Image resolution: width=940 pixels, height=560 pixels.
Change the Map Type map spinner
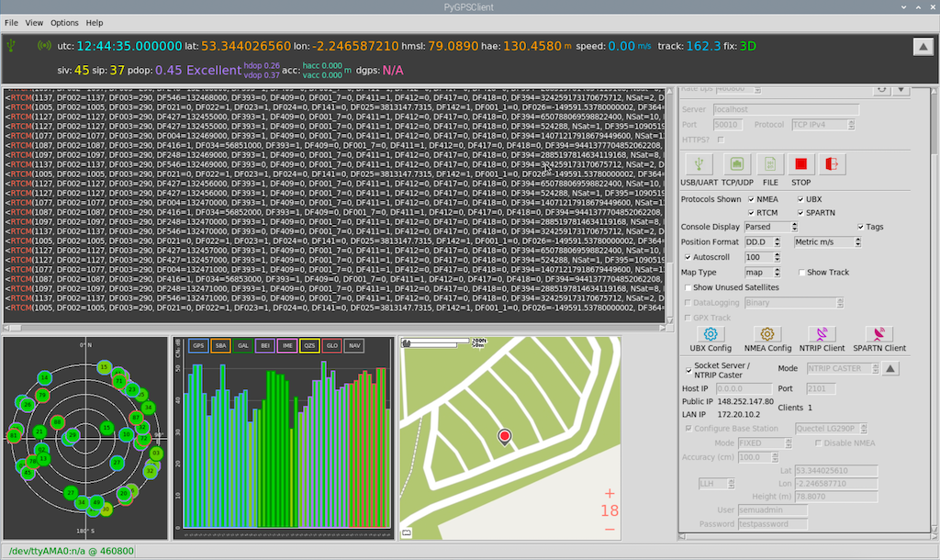pyautogui.click(x=762, y=273)
